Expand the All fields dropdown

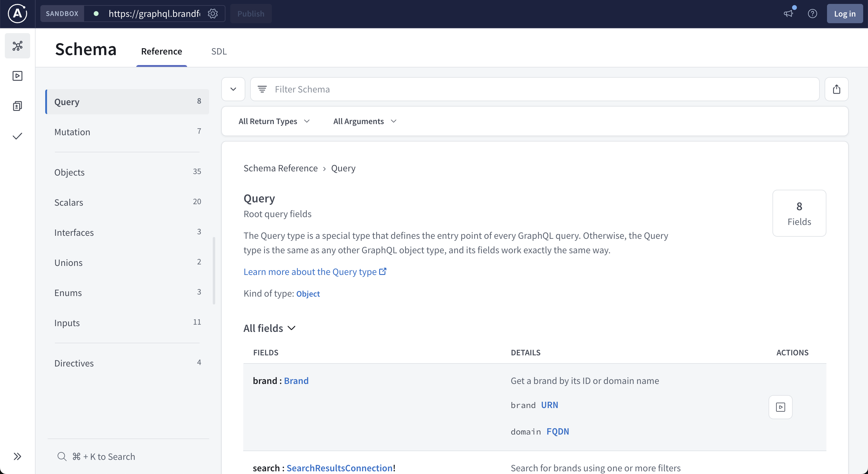pos(269,328)
